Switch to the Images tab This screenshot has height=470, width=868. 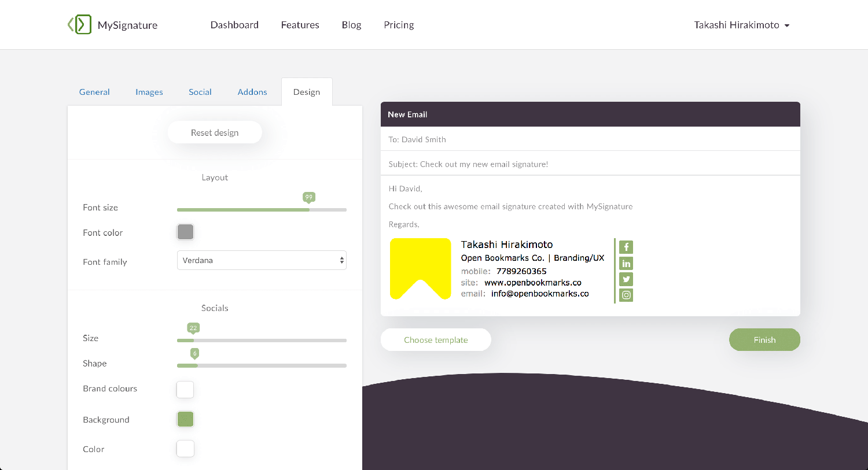[149, 92]
